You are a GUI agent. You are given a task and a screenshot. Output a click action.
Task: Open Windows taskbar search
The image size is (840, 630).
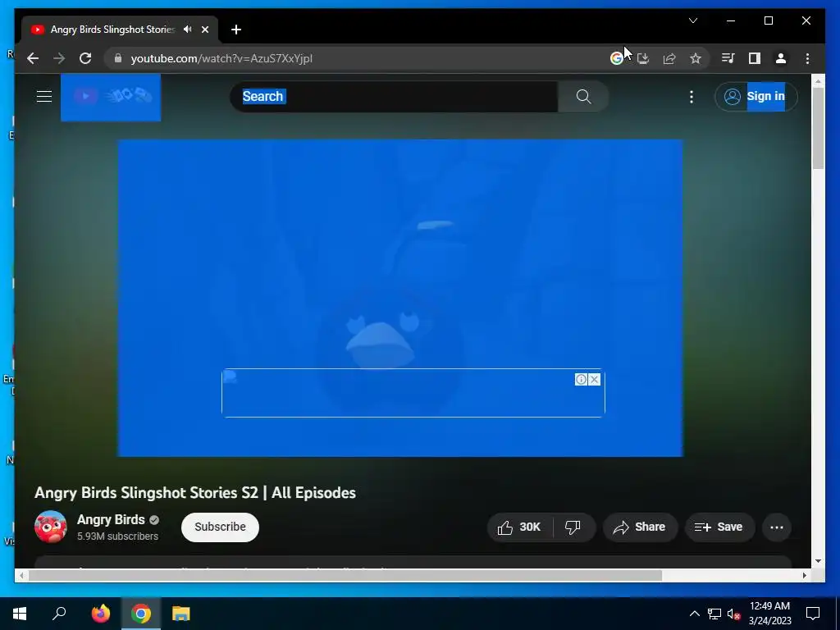59,614
